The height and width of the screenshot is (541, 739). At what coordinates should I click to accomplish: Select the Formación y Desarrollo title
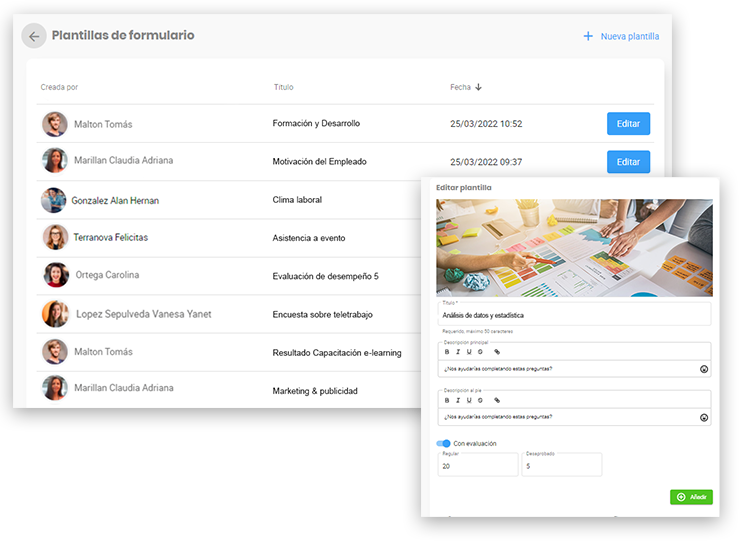click(x=316, y=123)
